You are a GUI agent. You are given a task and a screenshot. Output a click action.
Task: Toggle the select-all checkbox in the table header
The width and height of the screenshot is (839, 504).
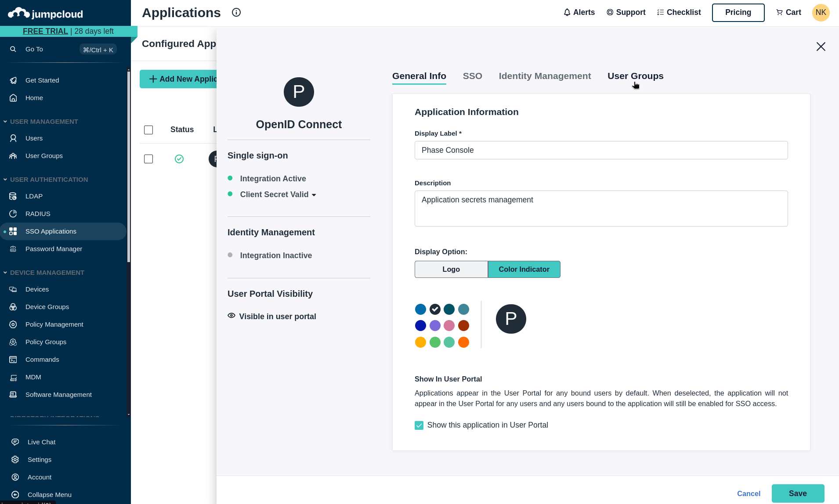coord(148,130)
